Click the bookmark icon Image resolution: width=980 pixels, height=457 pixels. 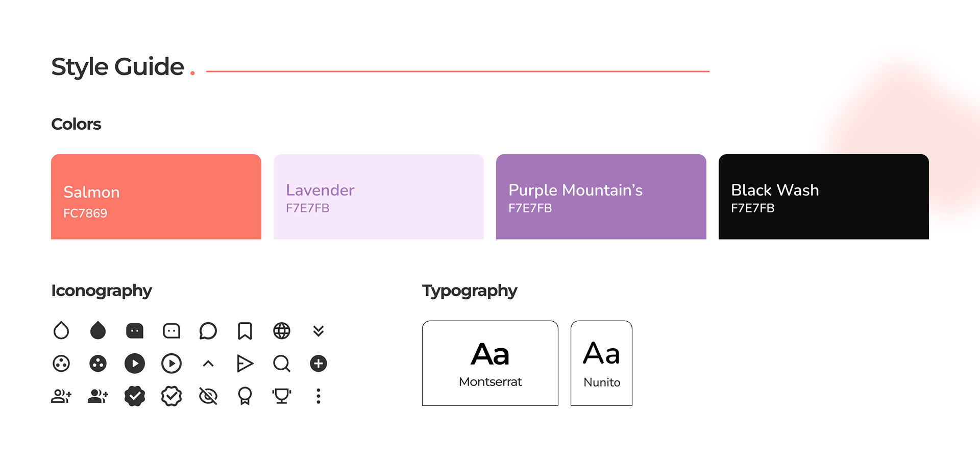pyautogui.click(x=245, y=331)
